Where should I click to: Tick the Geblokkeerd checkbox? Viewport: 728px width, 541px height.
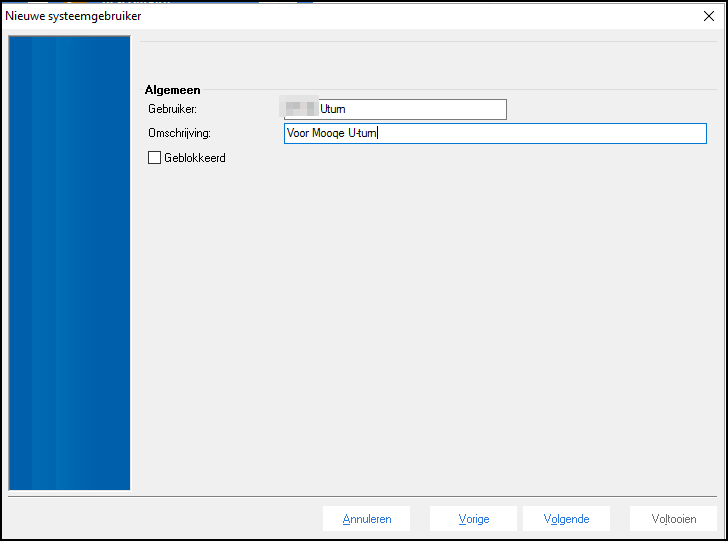click(x=154, y=157)
